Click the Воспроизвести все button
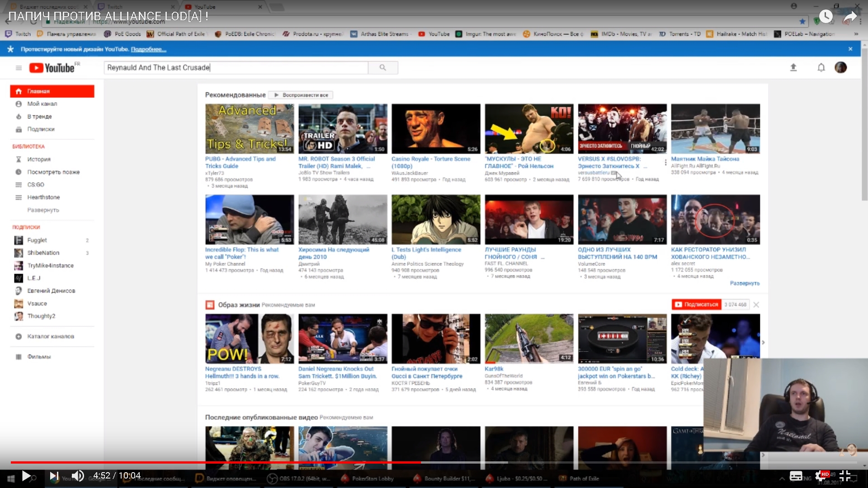This screenshot has height=488, width=868. click(x=301, y=95)
